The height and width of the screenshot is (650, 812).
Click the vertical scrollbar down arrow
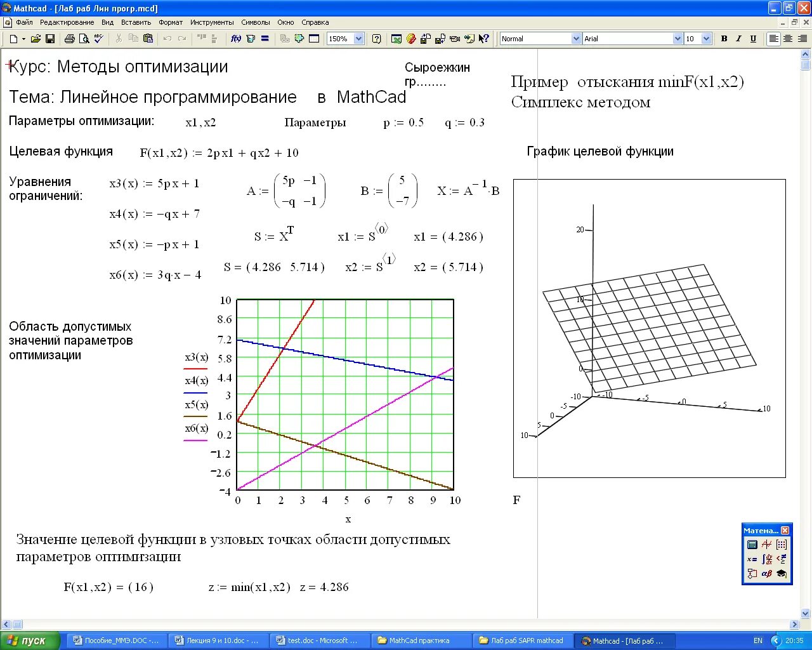pyautogui.click(x=806, y=614)
